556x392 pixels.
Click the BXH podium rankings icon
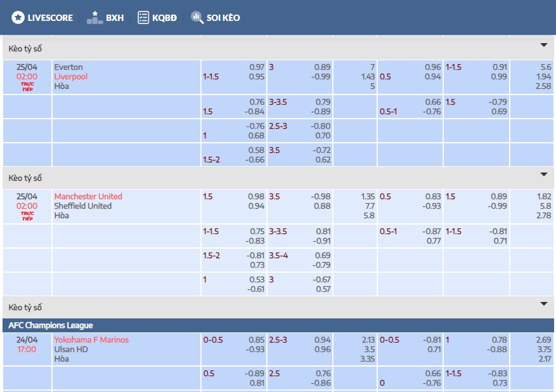[94, 18]
